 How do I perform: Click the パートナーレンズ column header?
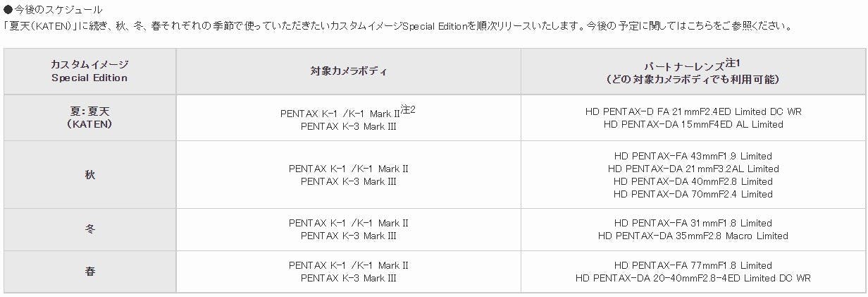coord(693,71)
